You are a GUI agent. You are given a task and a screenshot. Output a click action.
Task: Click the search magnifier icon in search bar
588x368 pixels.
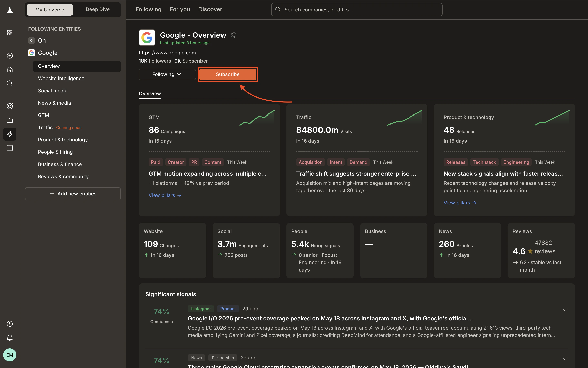click(x=278, y=10)
